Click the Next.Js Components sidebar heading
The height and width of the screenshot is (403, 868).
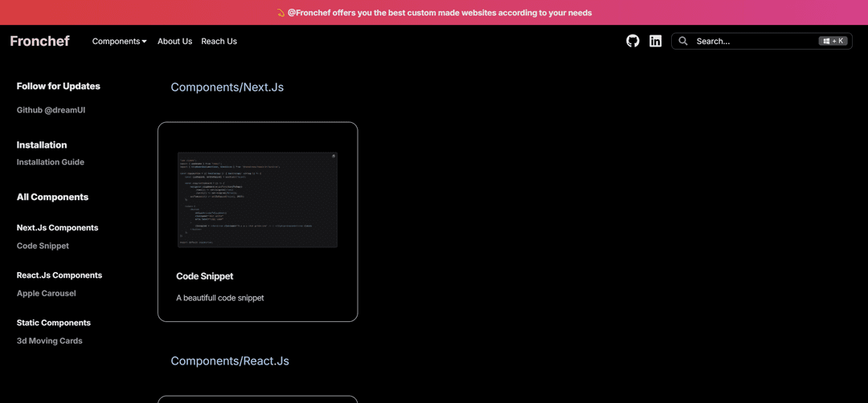[x=58, y=228]
